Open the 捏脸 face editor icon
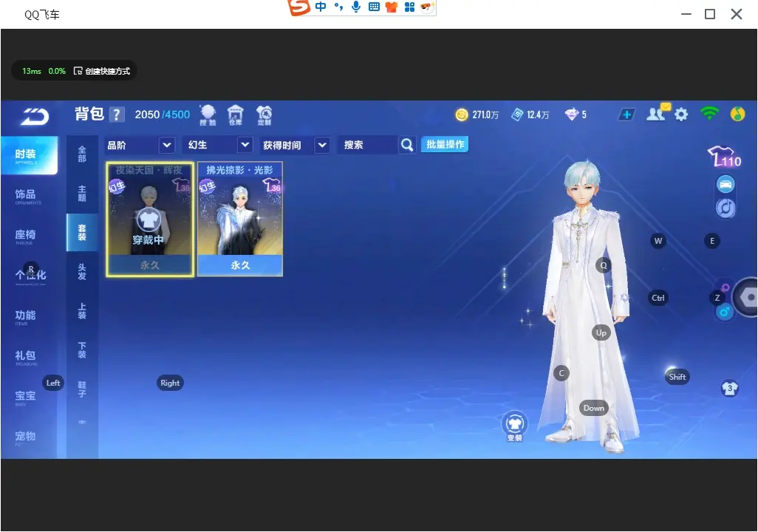Image resolution: width=758 pixels, height=532 pixels. click(x=208, y=115)
